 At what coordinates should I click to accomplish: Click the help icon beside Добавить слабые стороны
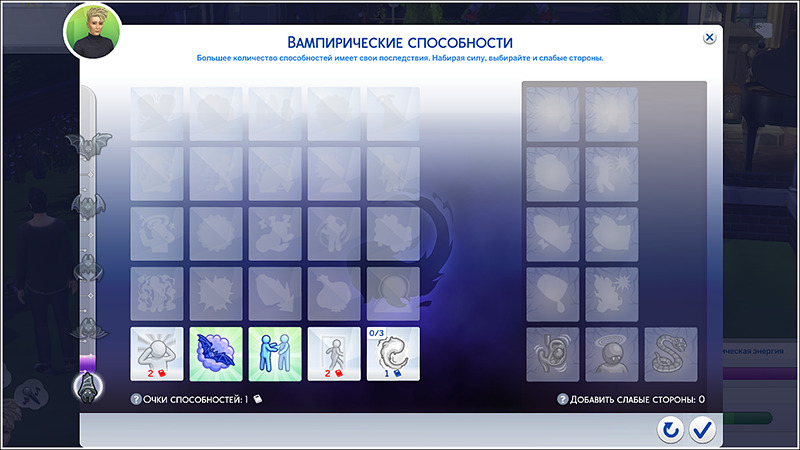562,399
